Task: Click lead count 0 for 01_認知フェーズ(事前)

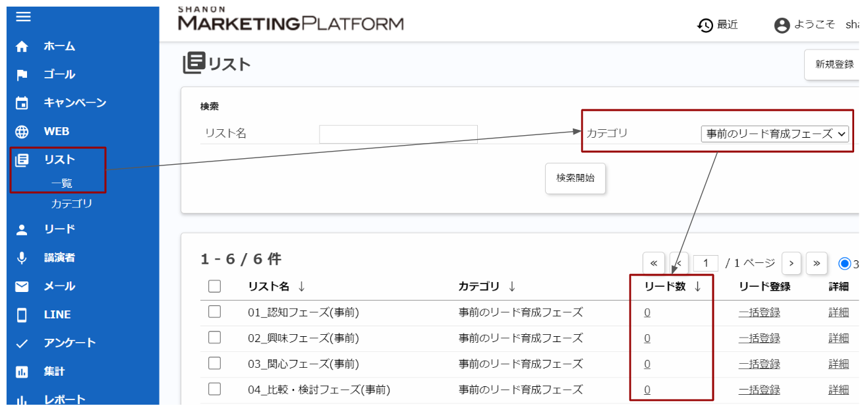Action: point(647,312)
